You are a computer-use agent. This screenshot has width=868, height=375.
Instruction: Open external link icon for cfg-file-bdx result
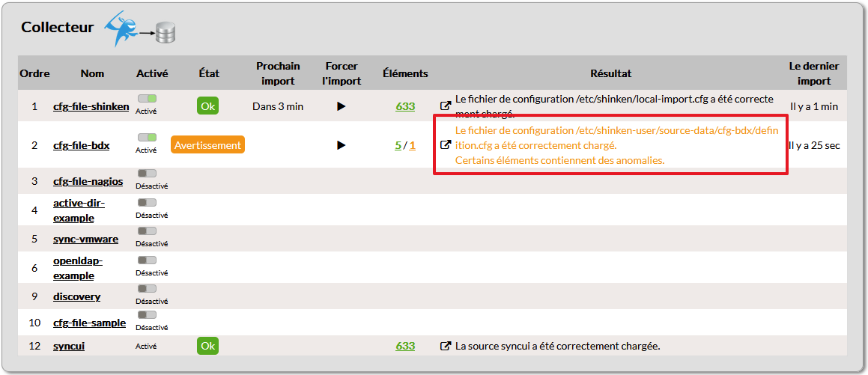(x=446, y=145)
